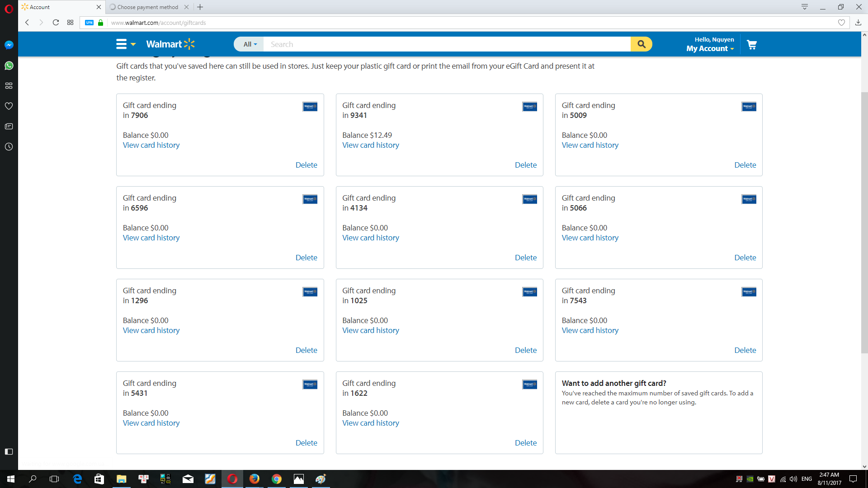Click the bookmark heart in address bar
The image size is (868, 488).
(841, 23)
